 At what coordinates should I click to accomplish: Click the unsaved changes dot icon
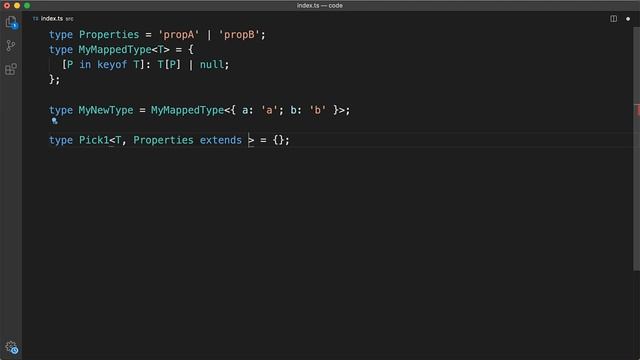[628, 19]
